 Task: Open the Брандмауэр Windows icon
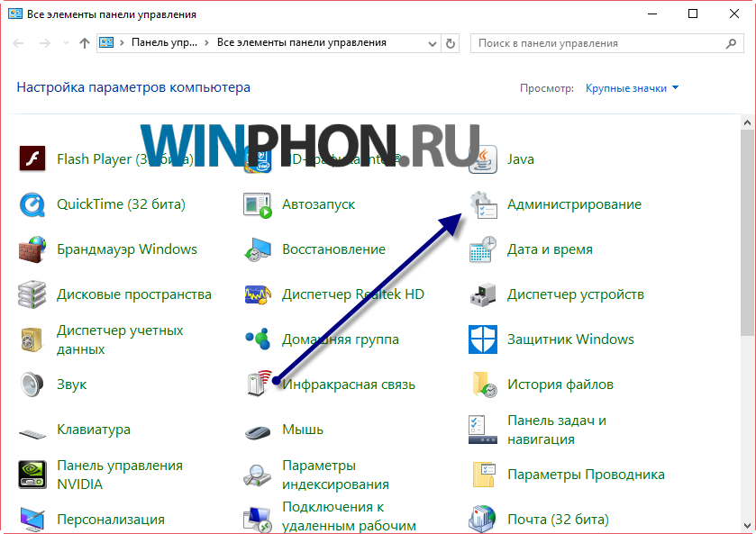32,249
